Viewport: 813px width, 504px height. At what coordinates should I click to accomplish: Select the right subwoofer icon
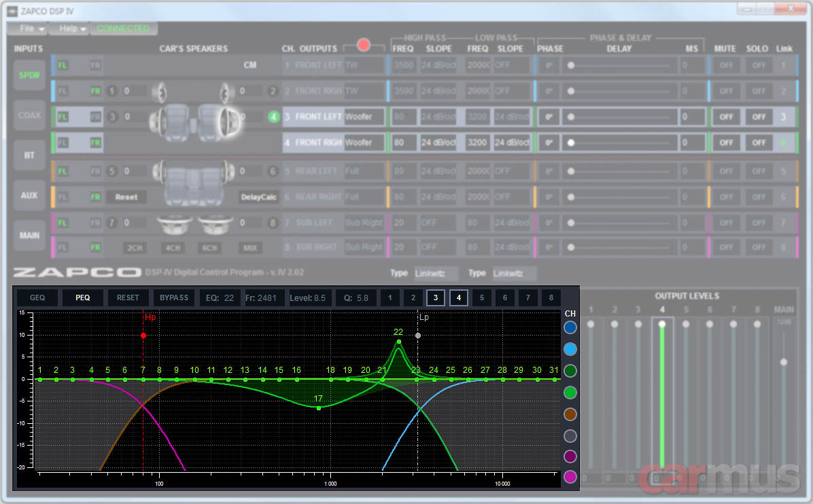click(x=215, y=225)
